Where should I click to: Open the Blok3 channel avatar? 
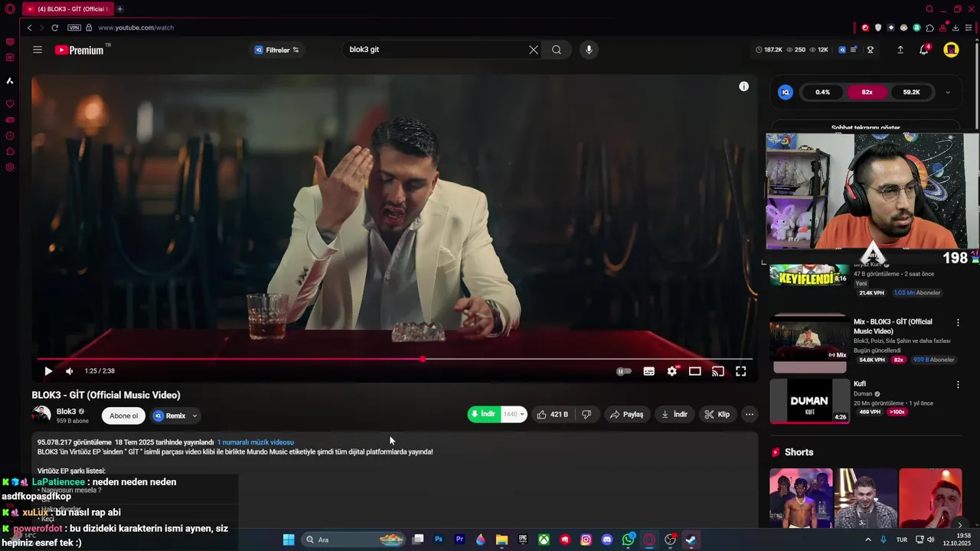tap(41, 415)
